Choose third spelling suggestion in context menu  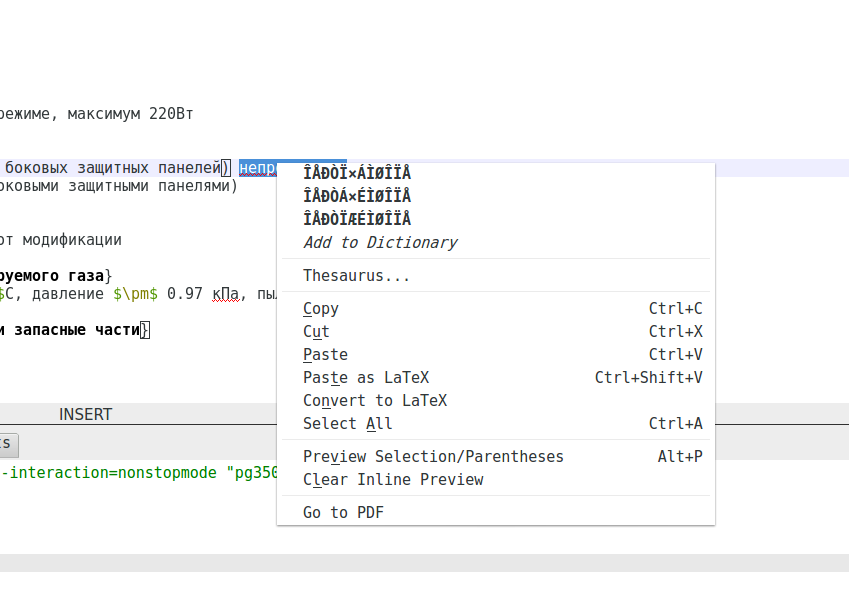(x=495, y=219)
